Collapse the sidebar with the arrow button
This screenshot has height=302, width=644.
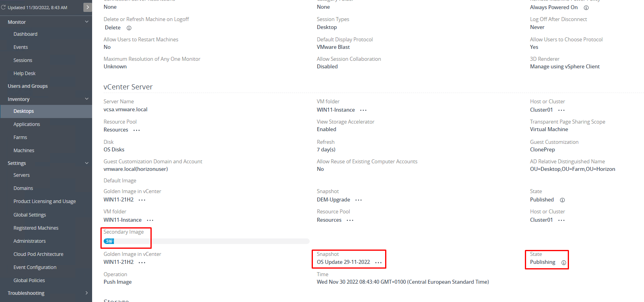click(x=88, y=7)
